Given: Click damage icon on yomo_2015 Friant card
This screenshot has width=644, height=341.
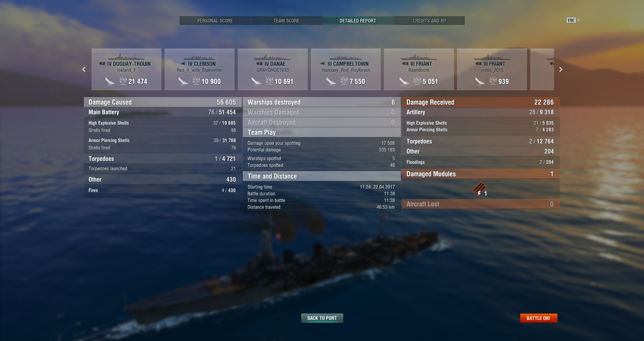Looking at the screenshot, I should pyautogui.click(x=493, y=81).
